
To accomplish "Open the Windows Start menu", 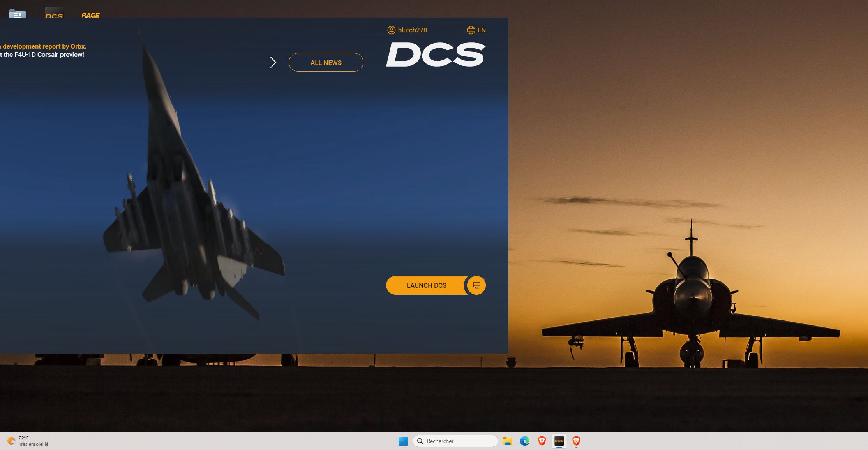I will pos(403,441).
